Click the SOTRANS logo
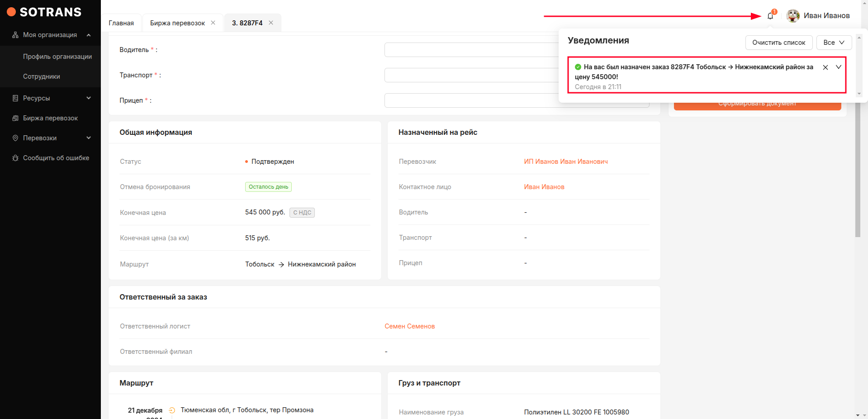Viewport: 868px width, 419px height. [44, 12]
